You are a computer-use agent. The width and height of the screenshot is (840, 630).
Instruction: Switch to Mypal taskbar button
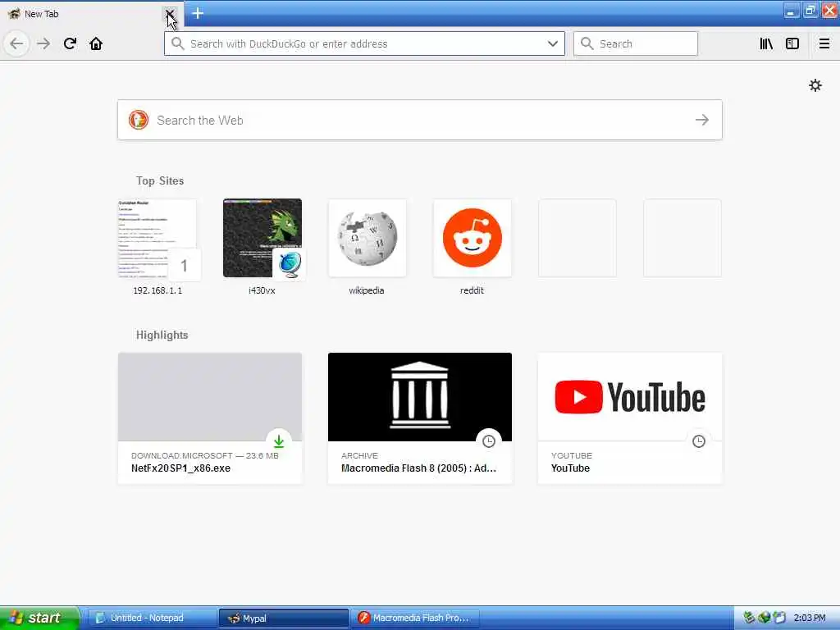(x=284, y=618)
